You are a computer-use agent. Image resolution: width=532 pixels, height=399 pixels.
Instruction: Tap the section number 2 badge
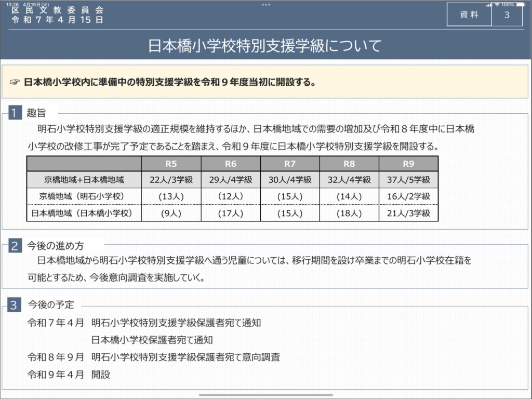coord(14,246)
